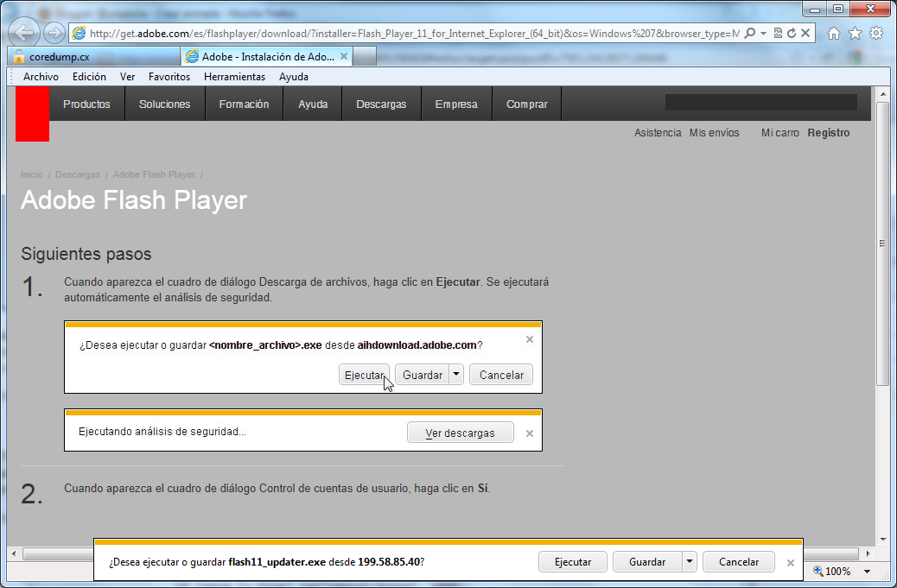897x588 pixels.
Task: Open Formación in Adobe navigation
Action: 244,104
